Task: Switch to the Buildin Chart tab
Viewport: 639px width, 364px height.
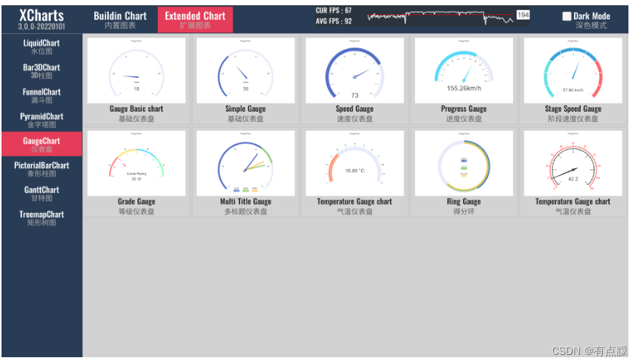Action: coord(122,20)
